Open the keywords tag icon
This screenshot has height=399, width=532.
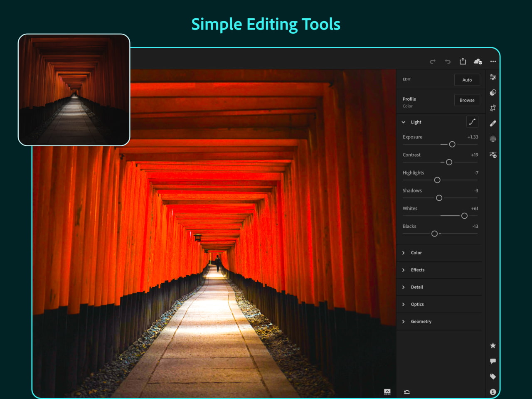(x=493, y=377)
